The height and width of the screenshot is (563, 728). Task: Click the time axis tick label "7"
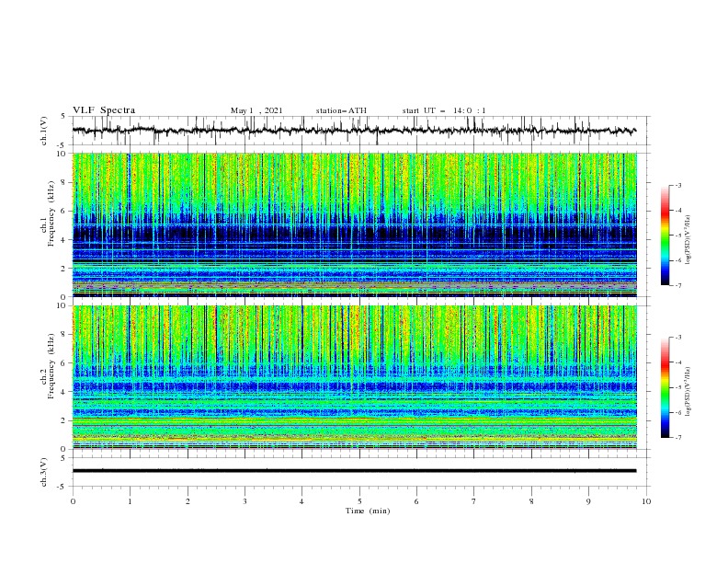pyautogui.click(x=474, y=501)
